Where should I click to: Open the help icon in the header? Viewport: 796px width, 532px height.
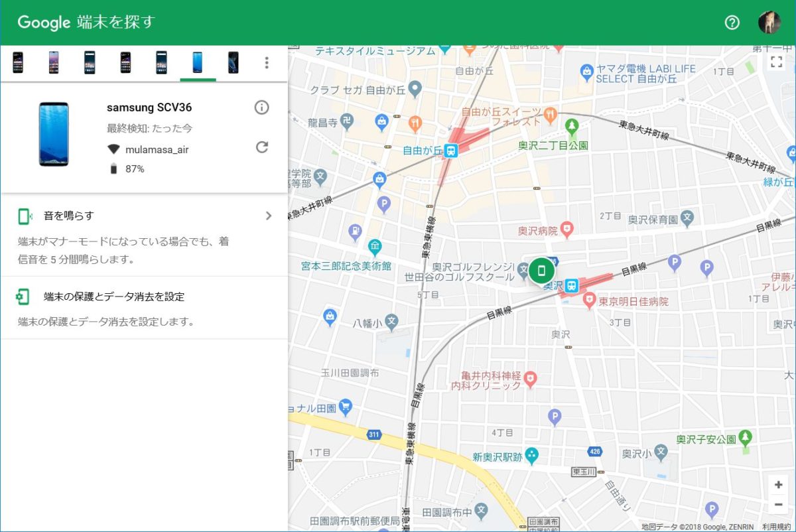pyautogui.click(x=732, y=23)
